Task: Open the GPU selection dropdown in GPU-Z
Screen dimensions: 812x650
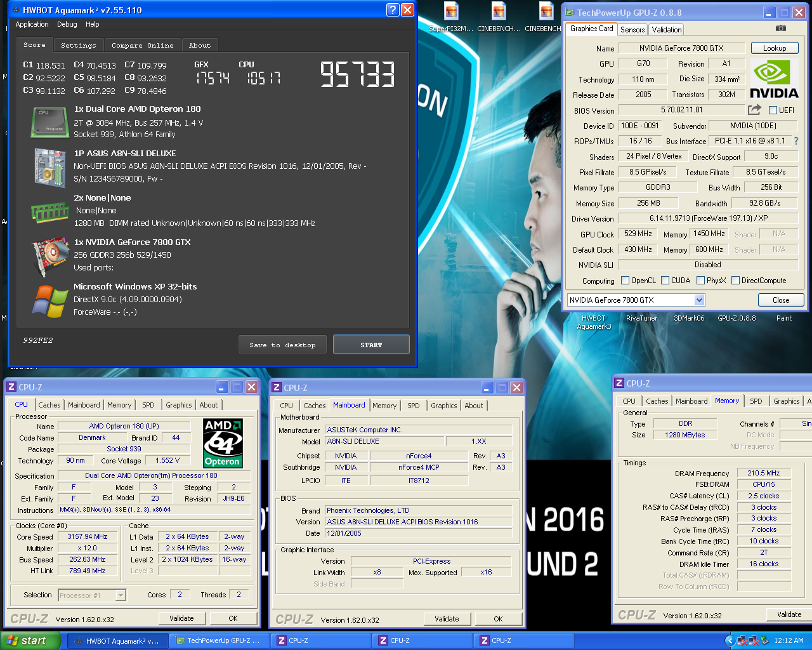Action: coord(699,300)
